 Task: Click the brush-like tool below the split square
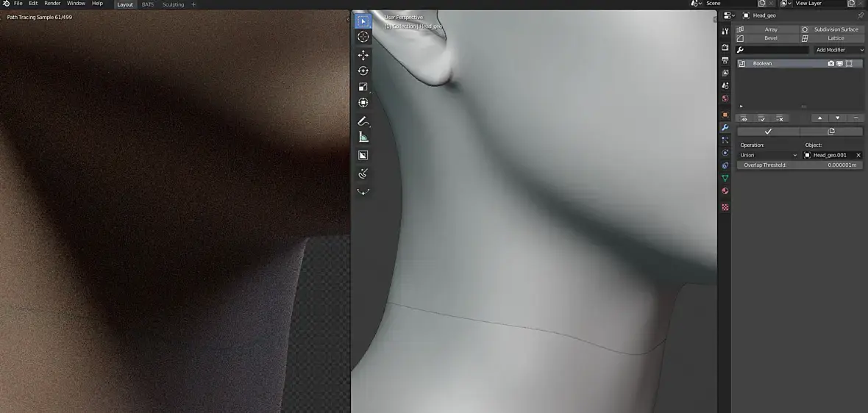pos(363,174)
